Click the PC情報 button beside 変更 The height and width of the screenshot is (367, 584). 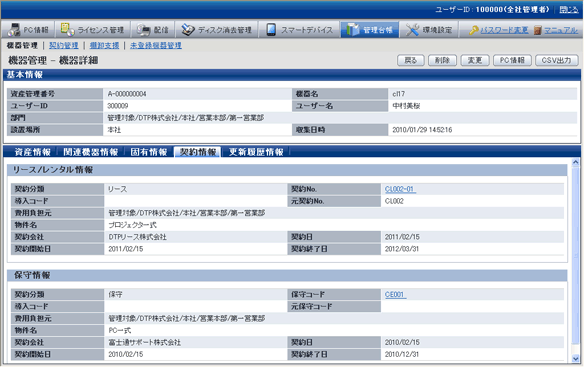(512, 60)
